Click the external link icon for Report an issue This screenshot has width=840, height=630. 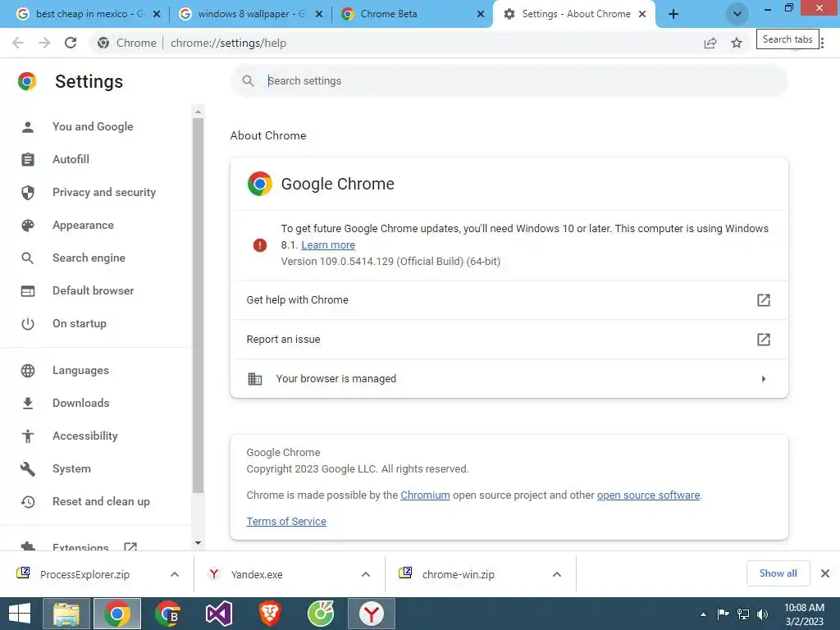[x=764, y=339]
